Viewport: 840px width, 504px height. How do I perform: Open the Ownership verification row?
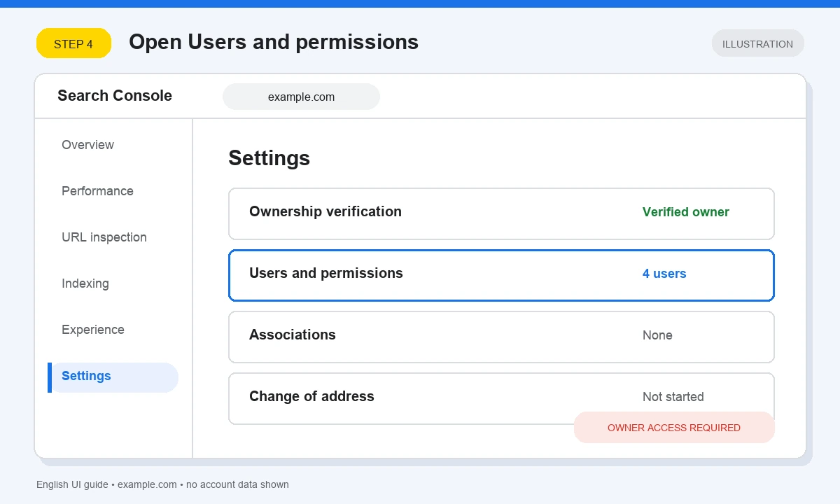click(501, 213)
